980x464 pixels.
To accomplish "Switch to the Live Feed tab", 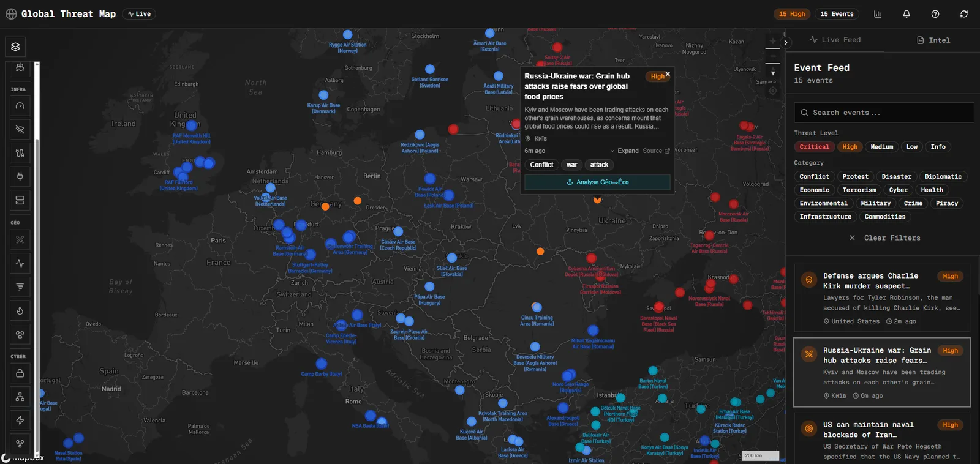I will (x=835, y=40).
